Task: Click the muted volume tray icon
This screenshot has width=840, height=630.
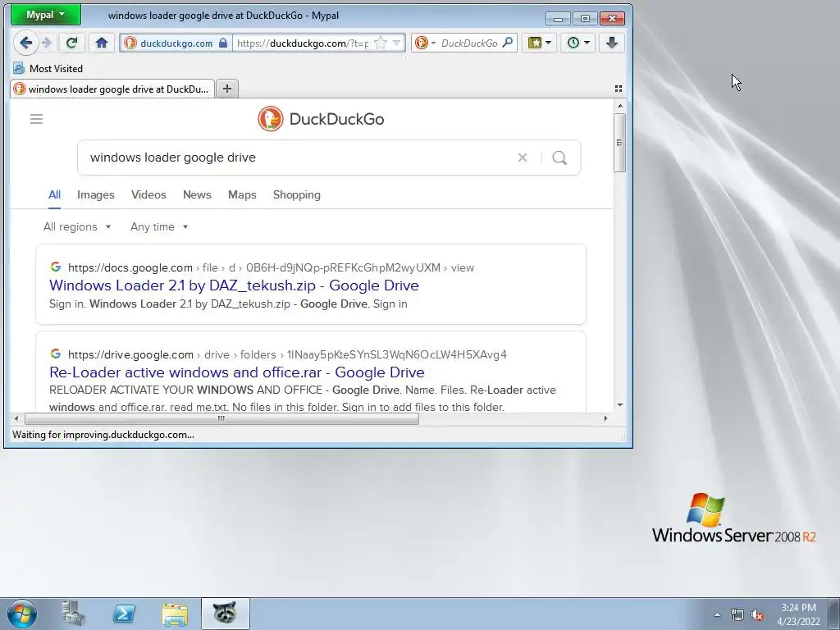Action: 757,614
